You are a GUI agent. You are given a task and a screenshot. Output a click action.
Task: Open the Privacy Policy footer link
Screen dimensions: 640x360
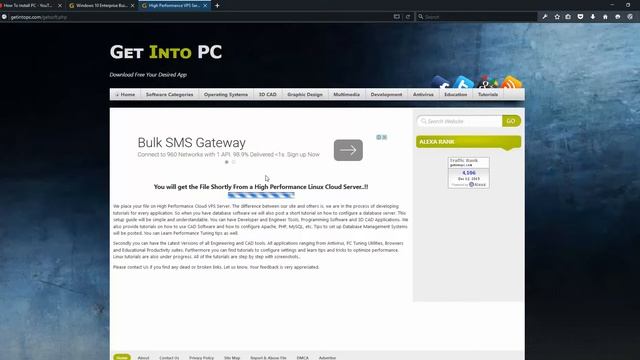pyautogui.click(x=201, y=358)
